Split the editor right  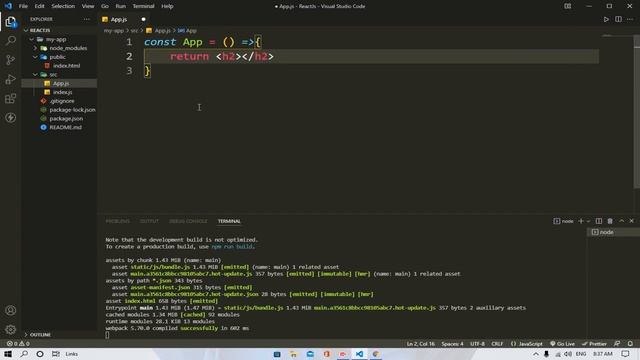618,19
